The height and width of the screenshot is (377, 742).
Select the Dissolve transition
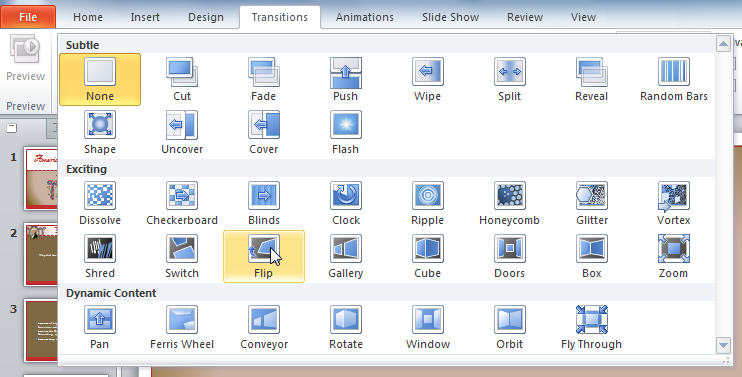coord(100,203)
